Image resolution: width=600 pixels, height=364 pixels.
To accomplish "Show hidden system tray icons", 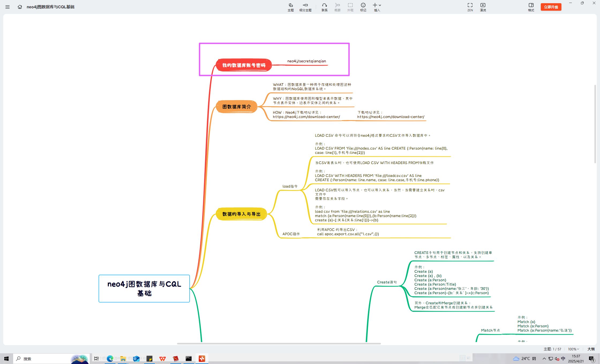I will [x=544, y=359].
